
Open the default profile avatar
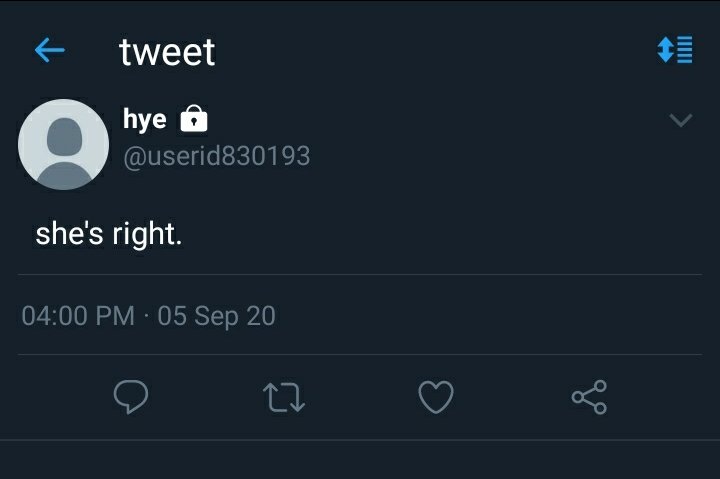tap(63, 144)
